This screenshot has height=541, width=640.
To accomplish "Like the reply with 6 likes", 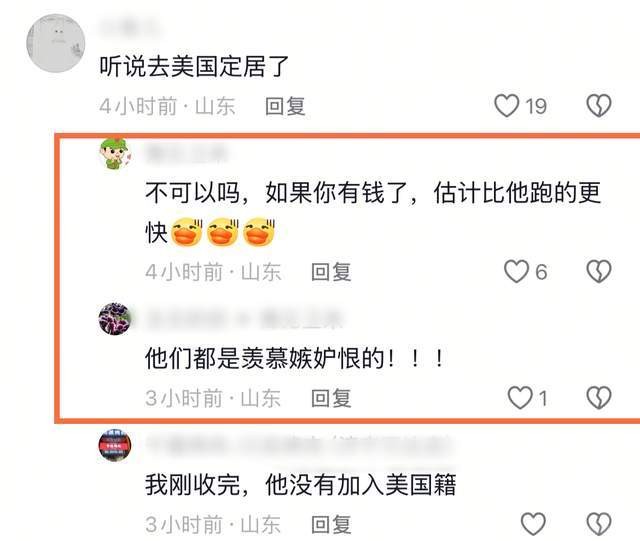I will click(516, 272).
